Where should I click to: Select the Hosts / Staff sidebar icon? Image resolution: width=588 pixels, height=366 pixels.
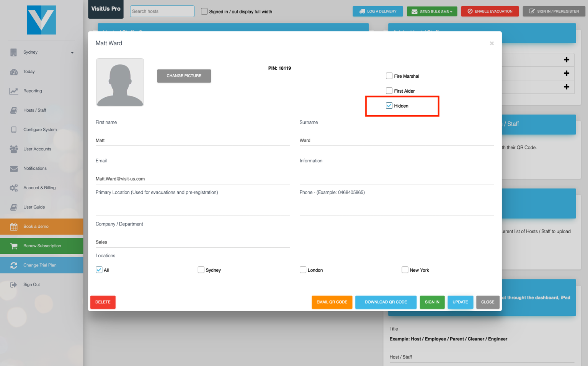click(14, 110)
